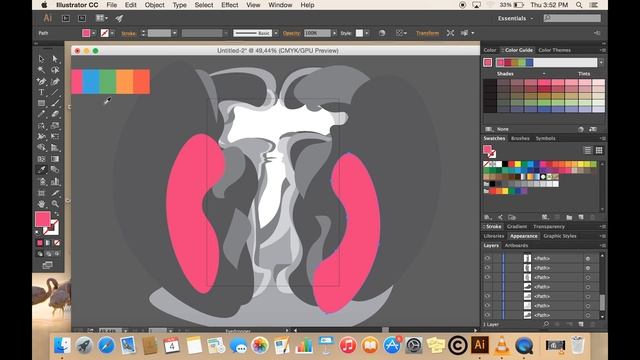Open the Effect menu
This screenshot has height=360, width=640.
(x=229, y=5)
